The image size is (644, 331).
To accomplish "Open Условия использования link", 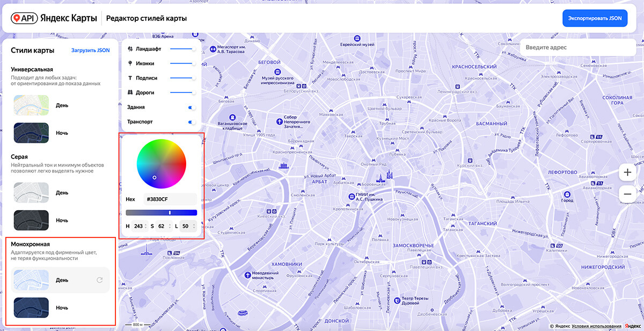I will (596, 326).
